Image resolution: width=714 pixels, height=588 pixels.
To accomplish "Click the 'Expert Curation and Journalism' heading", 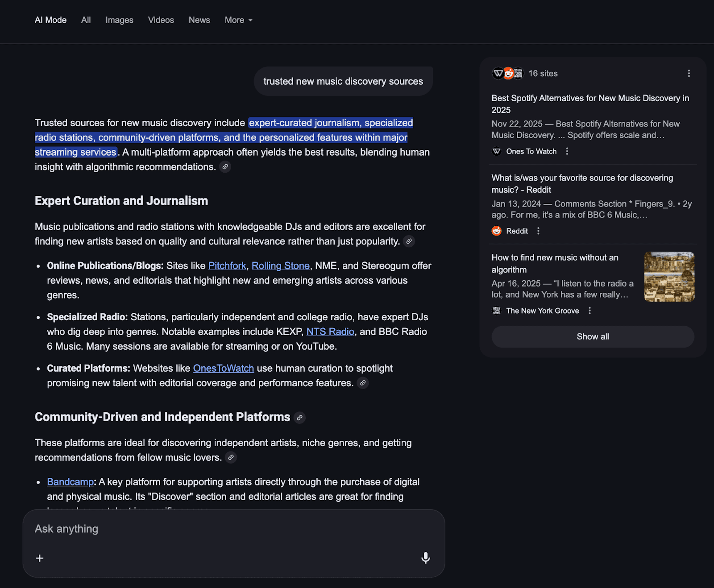I will click(x=121, y=201).
